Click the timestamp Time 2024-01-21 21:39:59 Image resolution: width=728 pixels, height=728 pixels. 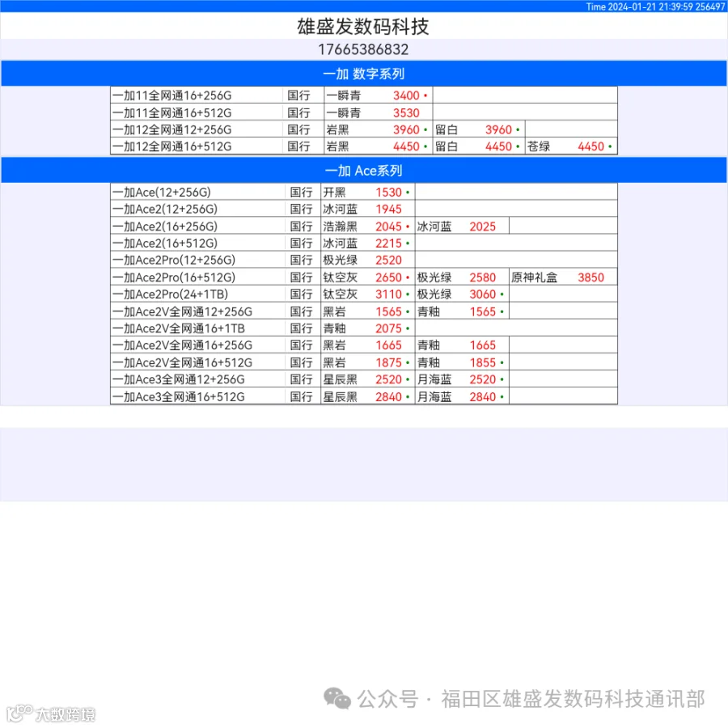tap(639, 6)
